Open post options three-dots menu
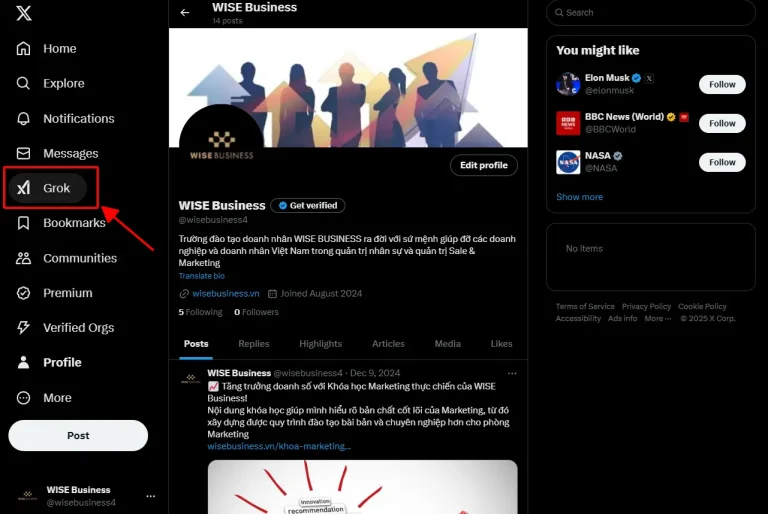This screenshot has width=768, height=514. [x=512, y=373]
